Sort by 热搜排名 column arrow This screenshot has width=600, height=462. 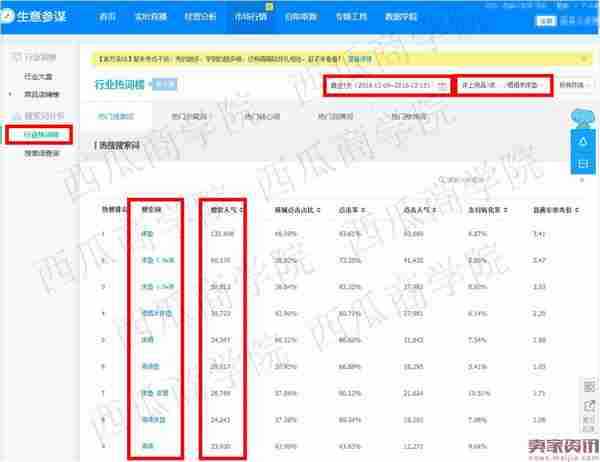point(125,210)
